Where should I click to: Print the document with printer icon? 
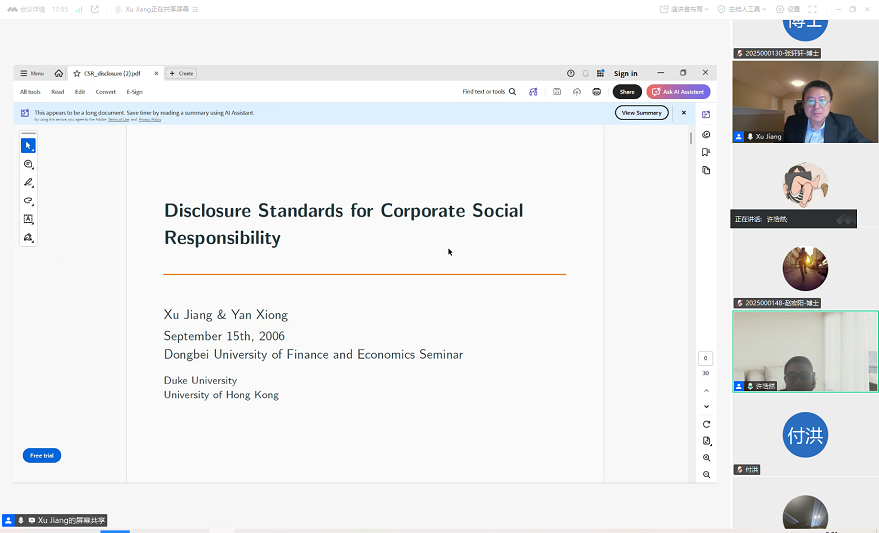tap(596, 92)
